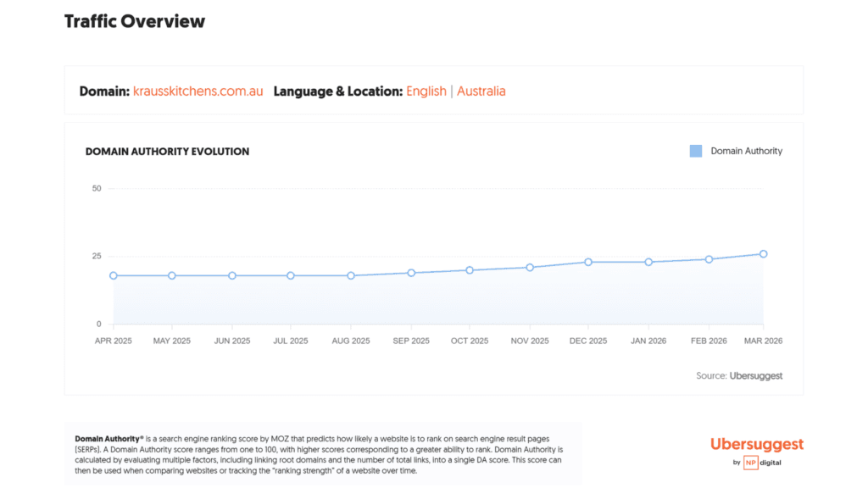Select the Australia location link

click(481, 91)
